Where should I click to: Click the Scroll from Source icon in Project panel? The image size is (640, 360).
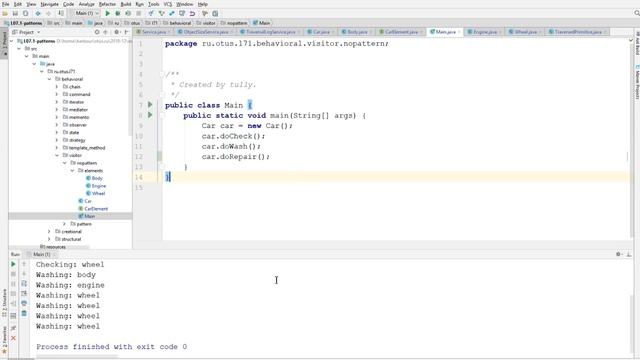(97, 32)
